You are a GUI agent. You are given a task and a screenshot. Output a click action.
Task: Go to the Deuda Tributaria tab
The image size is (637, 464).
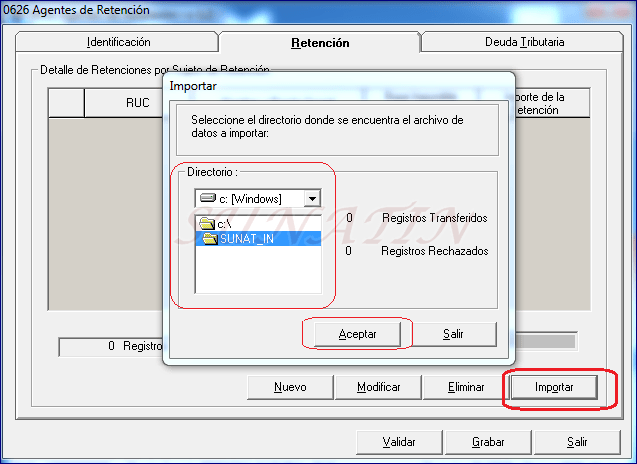[526, 43]
